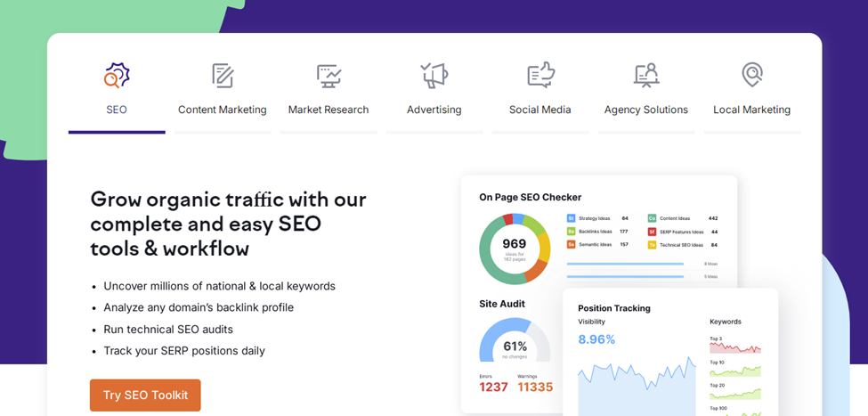Click the Technical SEO Ideas count 84
Viewport: 868px width, 416px height.
715,244
